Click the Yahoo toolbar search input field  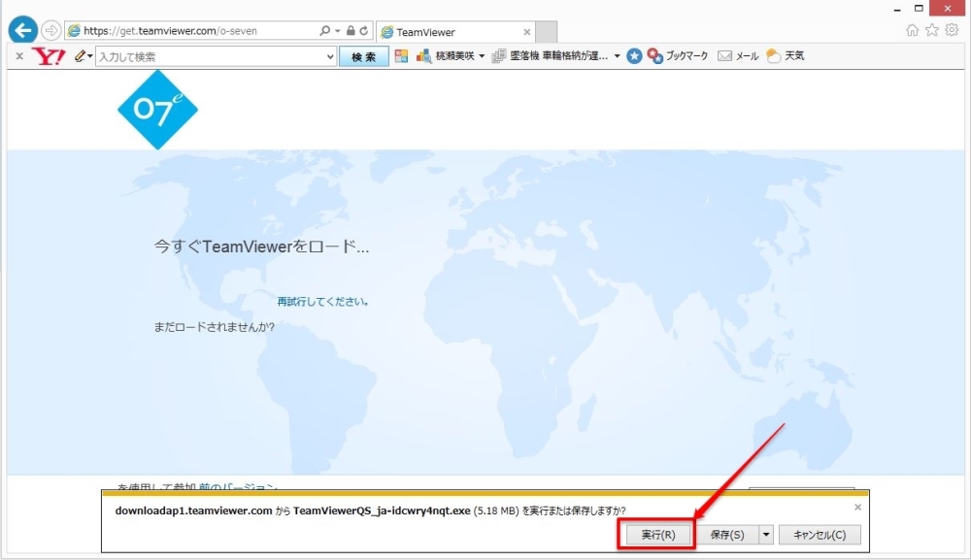tap(211, 57)
